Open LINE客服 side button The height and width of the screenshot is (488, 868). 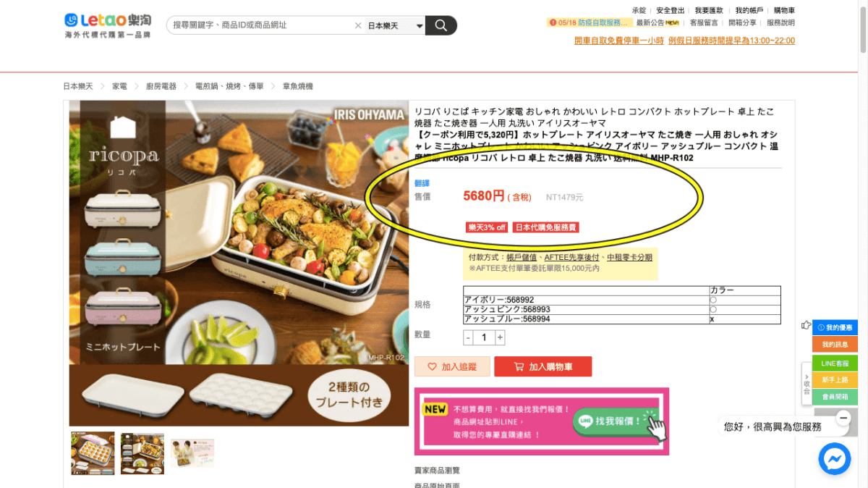835,363
